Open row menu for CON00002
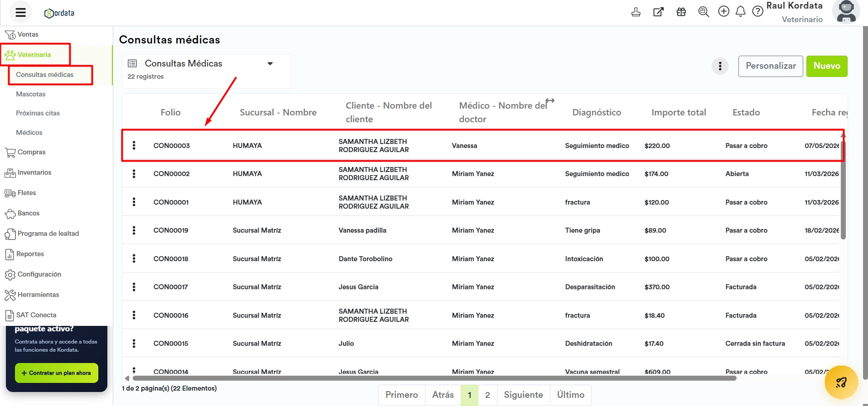Viewport: 868px width, 406px height. click(134, 174)
